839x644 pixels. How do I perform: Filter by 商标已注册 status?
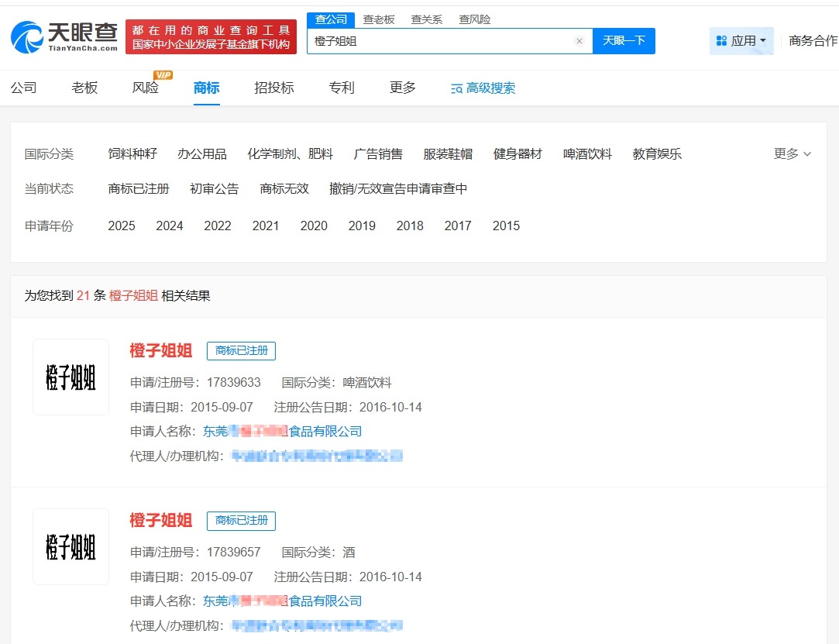(x=138, y=188)
